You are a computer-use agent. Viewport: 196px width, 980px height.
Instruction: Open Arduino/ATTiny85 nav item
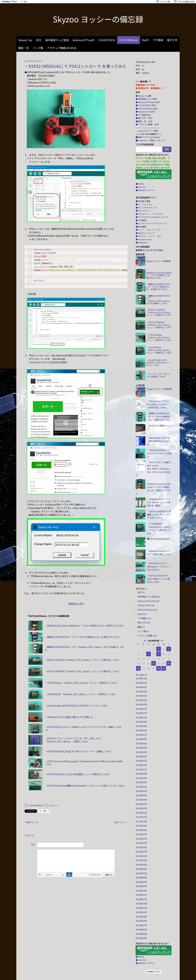[83, 40]
